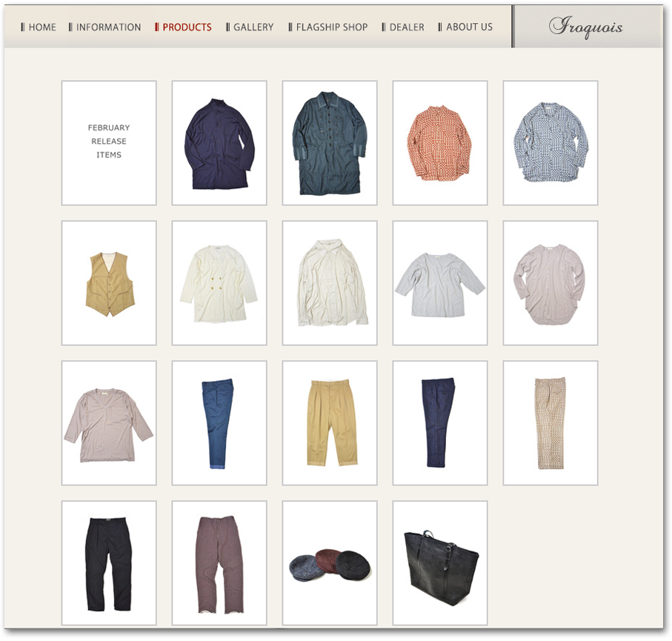The width and height of the screenshot is (672, 641).
Task: Open the DEALER page
Action: [x=403, y=27]
